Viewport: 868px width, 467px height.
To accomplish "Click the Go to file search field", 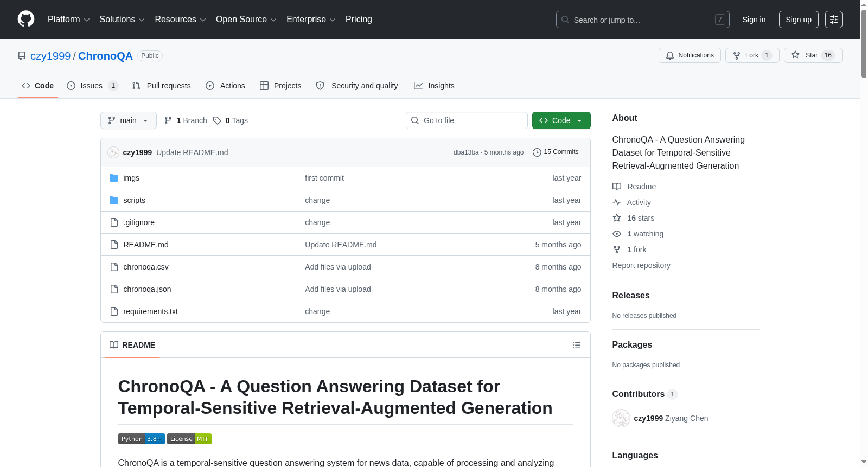I will 467,120.
